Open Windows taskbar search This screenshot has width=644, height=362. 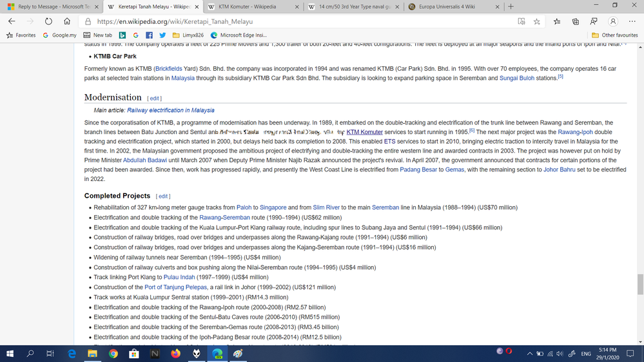point(30,354)
